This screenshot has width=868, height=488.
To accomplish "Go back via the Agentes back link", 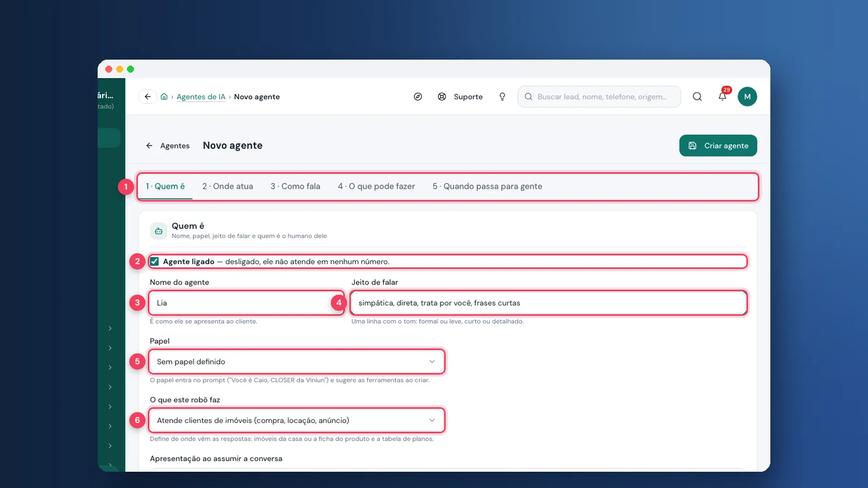I will point(168,145).
